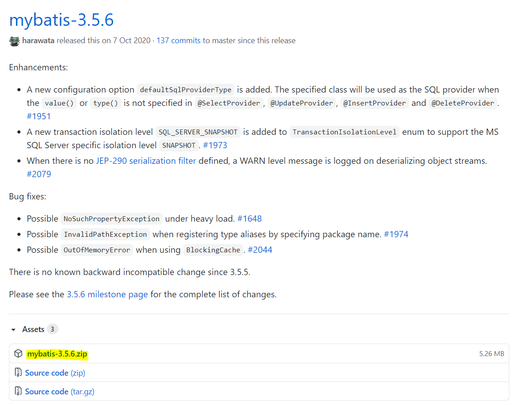The image size is (532, 405).
Task: Open issue #1648
Action: tap(250, 219)
